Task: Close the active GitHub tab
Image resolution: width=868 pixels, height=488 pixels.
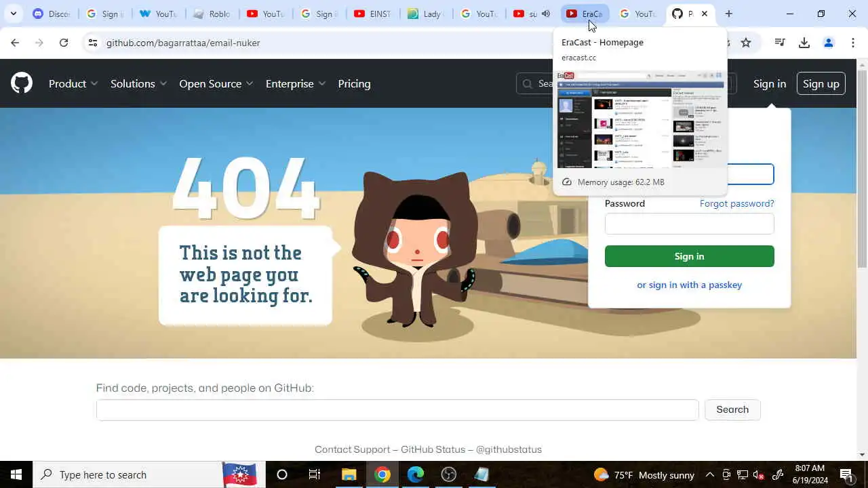Action: coord(705,14)
